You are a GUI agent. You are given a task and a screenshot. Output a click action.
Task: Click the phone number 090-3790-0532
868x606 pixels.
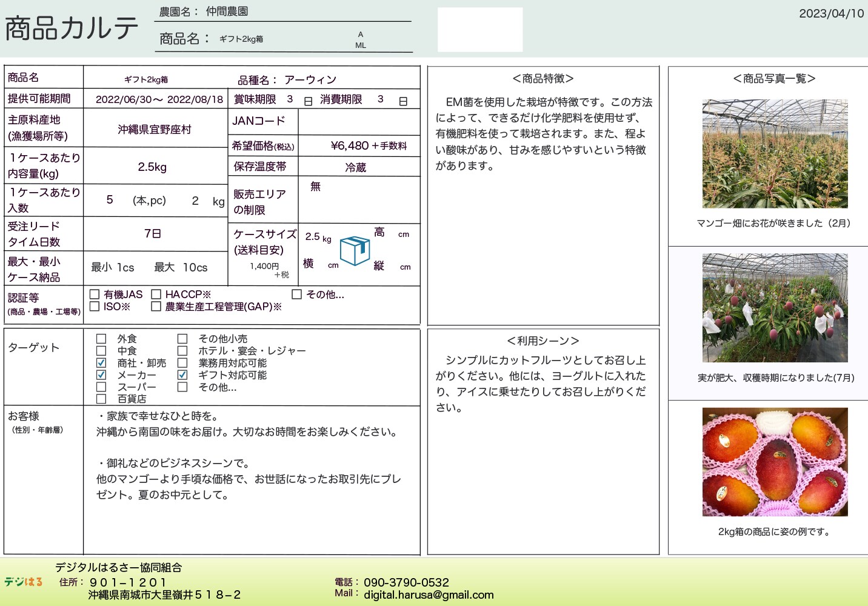coord(406,582)
